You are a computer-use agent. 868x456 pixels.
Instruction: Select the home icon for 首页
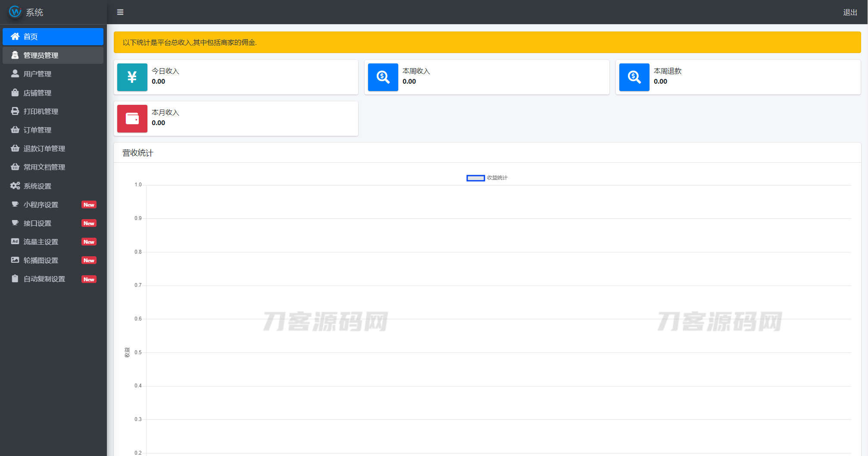15,37
